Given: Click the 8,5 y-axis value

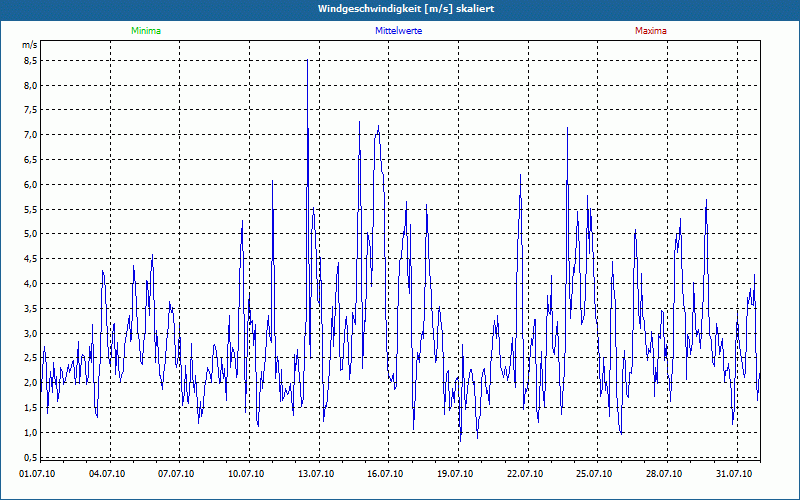Looking at the screenshot, I should pyautogui.click(x=31, y=61).
